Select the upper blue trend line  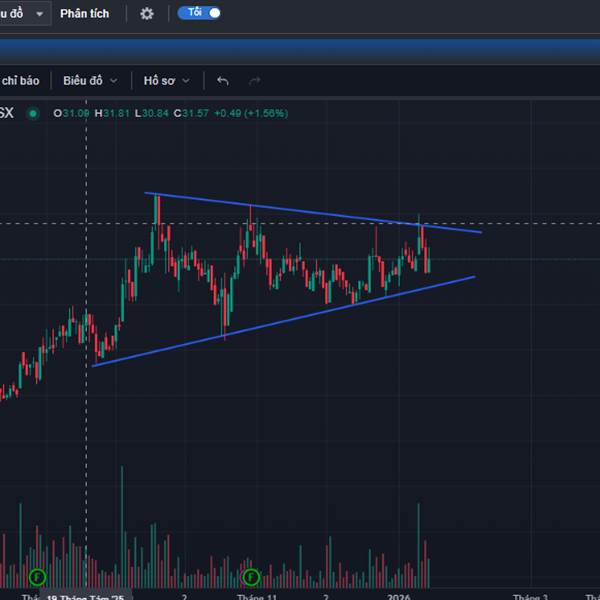pos(313,212)
